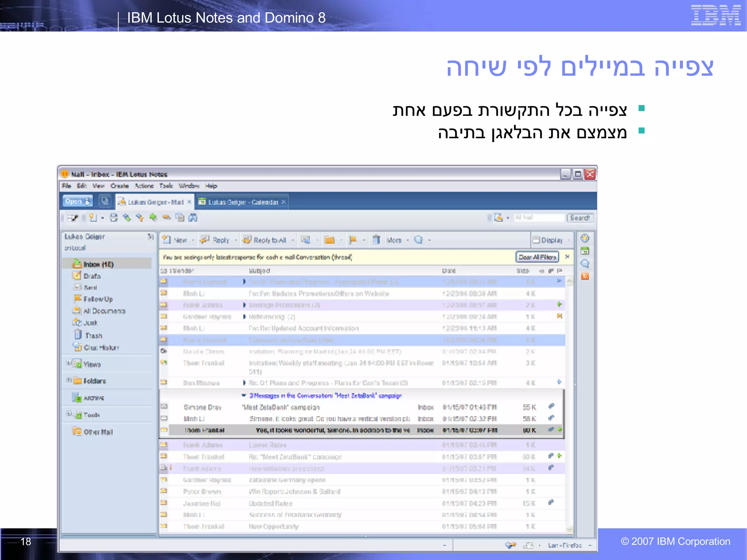Click the Open launcher button
747x560 pixels.
pos(78,202)
